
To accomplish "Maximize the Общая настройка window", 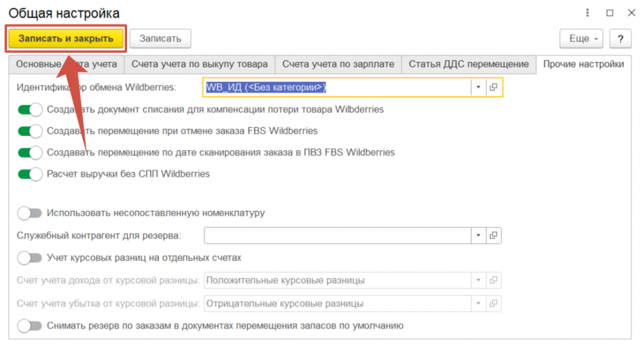I will [x=609, y=12].
